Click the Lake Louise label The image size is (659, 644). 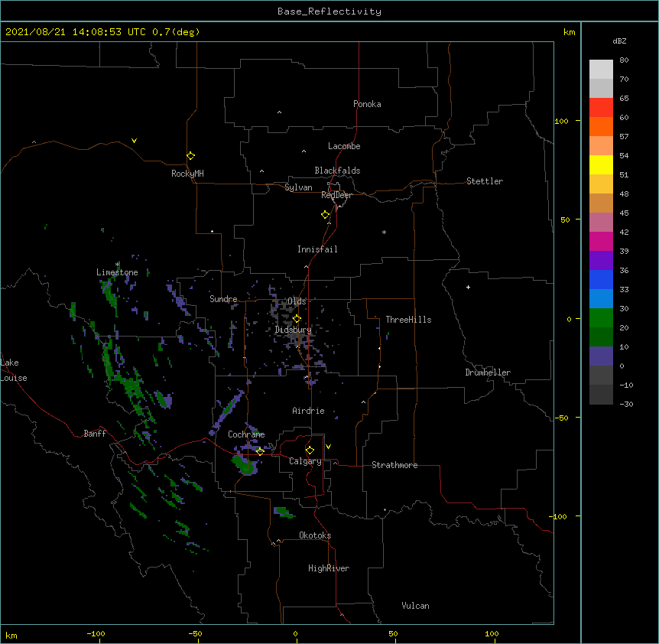pyautogui.click(x=14, y=370)
